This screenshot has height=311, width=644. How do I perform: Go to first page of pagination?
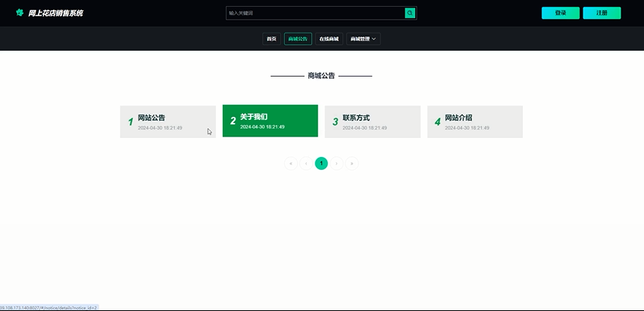click(x=291, y=163)
